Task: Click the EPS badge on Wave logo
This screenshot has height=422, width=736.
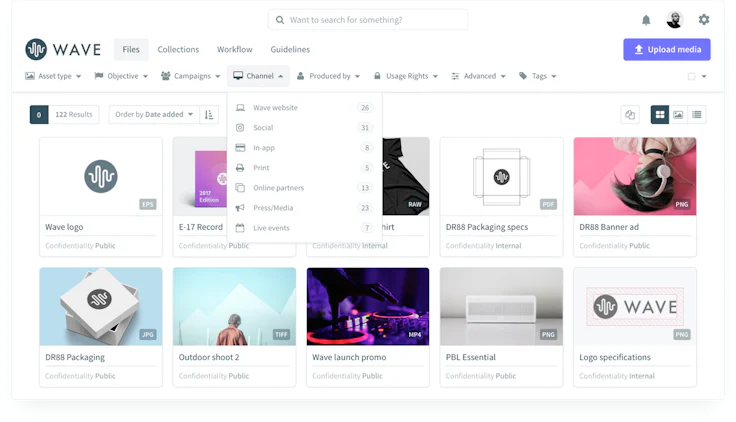Action: 148,204
